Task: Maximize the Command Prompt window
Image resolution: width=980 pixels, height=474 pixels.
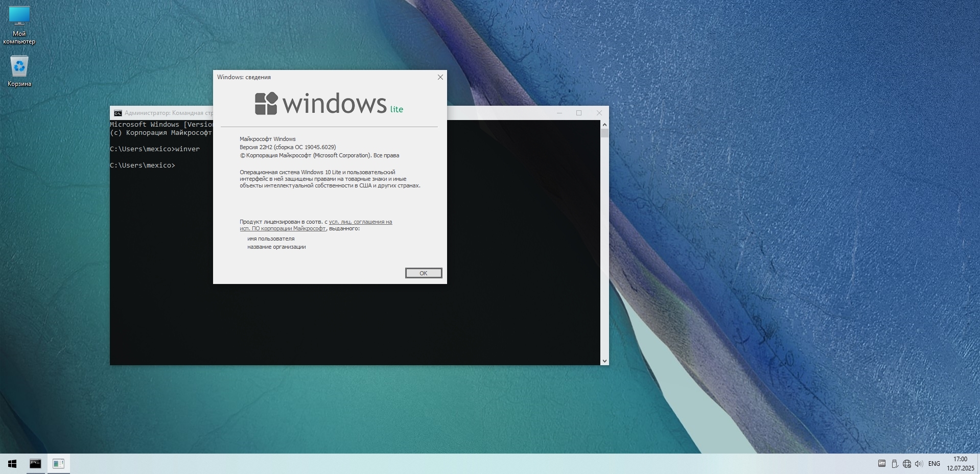Action: [579, 113]
